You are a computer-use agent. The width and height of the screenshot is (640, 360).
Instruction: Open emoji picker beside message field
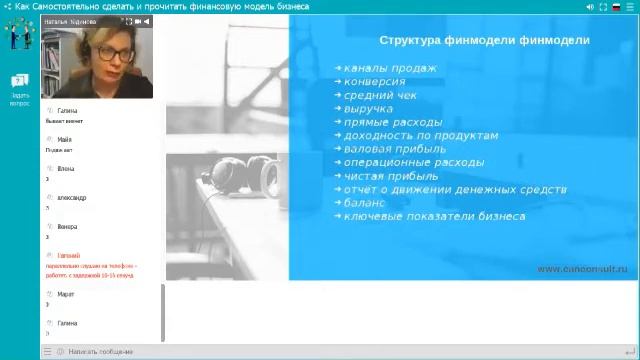click(x=60, y=351)
